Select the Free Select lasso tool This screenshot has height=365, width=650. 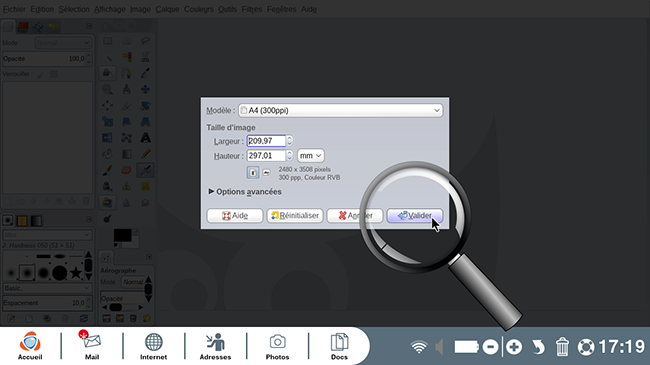point(146,41)
